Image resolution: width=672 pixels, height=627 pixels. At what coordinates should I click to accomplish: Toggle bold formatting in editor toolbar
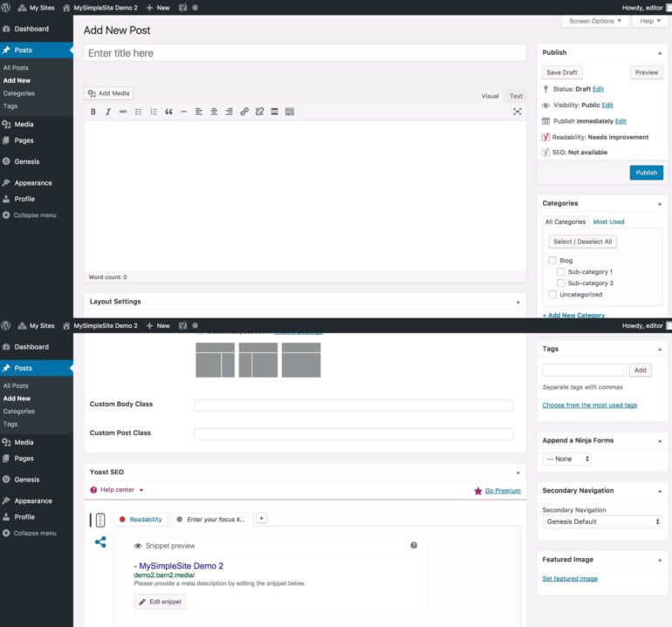[93, 112]
